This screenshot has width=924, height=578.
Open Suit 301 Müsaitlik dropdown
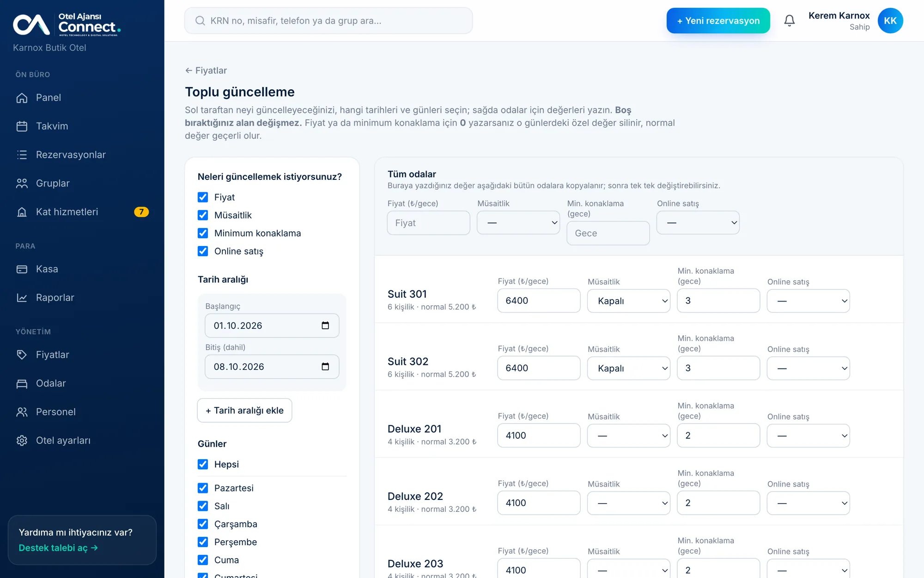628,301
